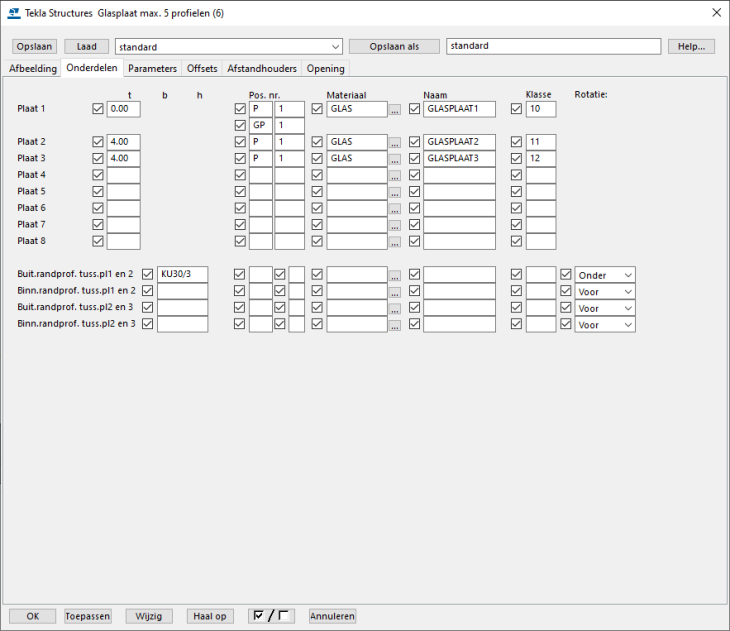Click the GLASPLAAT3 name field
730x631 pixels.
[460, 158]
